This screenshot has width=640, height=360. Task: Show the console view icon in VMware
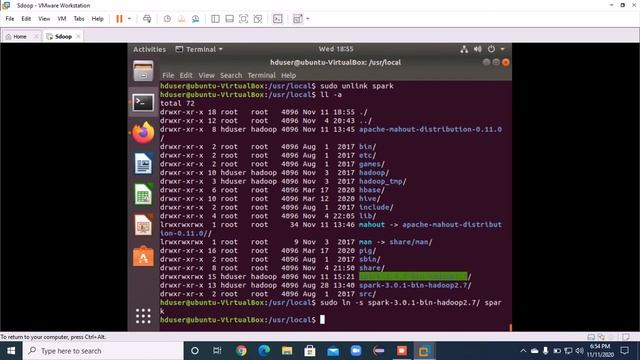click(278, 19)
